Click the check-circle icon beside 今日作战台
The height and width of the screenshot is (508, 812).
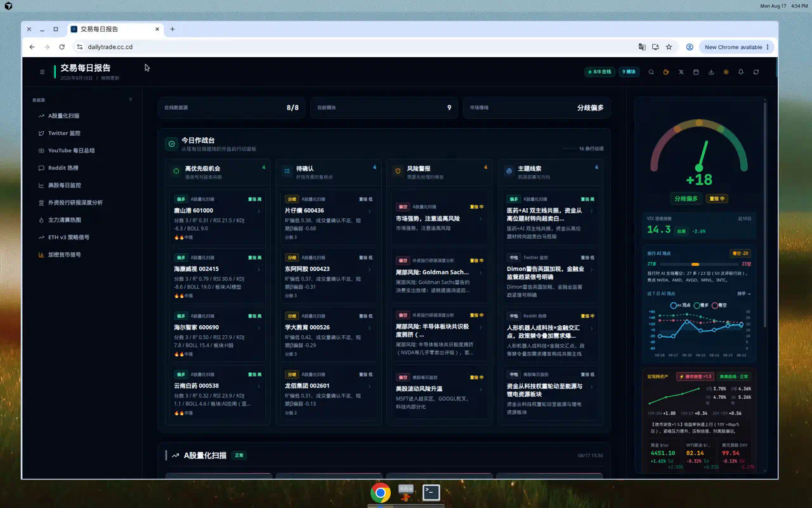coord(171,144)
